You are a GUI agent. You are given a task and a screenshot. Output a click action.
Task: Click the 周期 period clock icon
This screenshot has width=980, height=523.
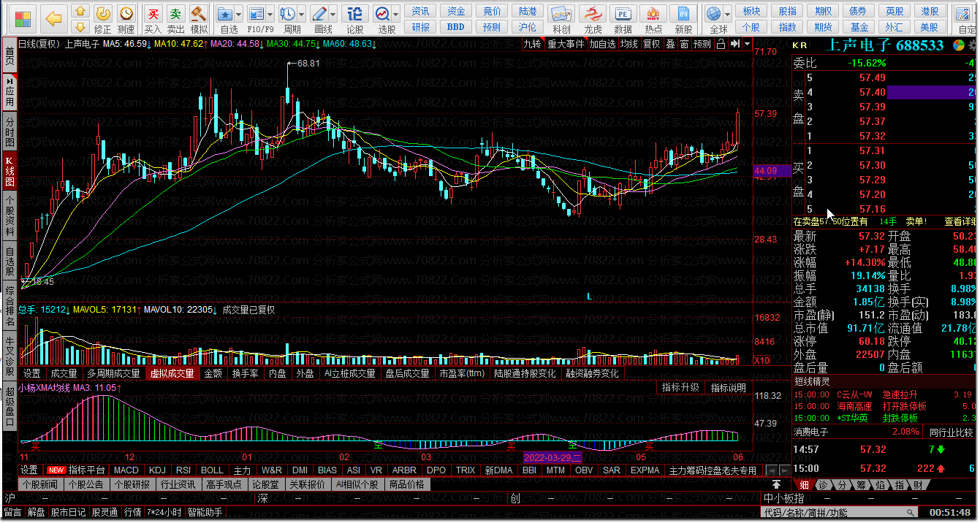coord(288,13)
